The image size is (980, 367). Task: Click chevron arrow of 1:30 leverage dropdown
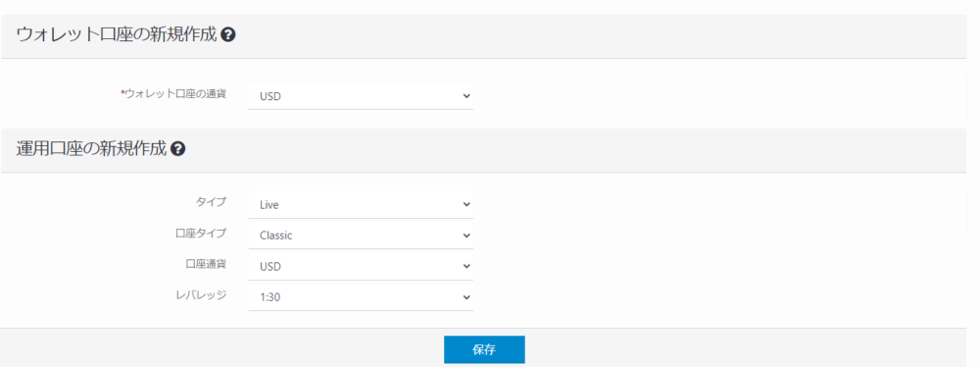[465, 297]
